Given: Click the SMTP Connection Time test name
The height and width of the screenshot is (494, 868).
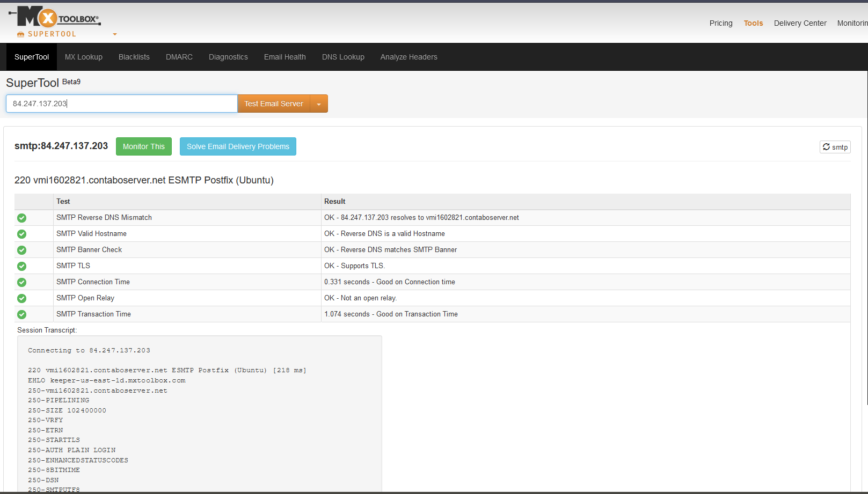Looking at the screenshot, I should click(93, 282).
